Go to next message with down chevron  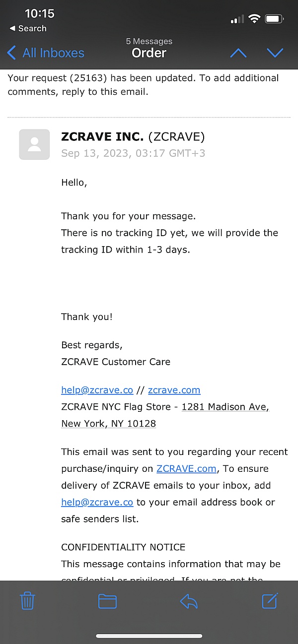(275, 53)
